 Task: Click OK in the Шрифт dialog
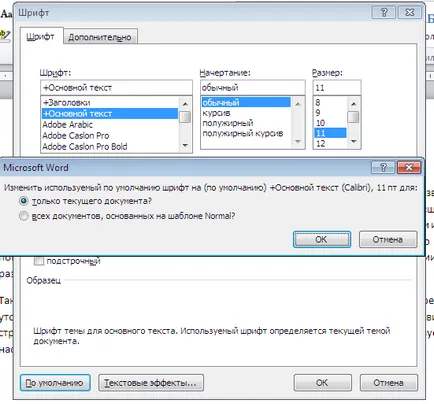tap(322, 383)
